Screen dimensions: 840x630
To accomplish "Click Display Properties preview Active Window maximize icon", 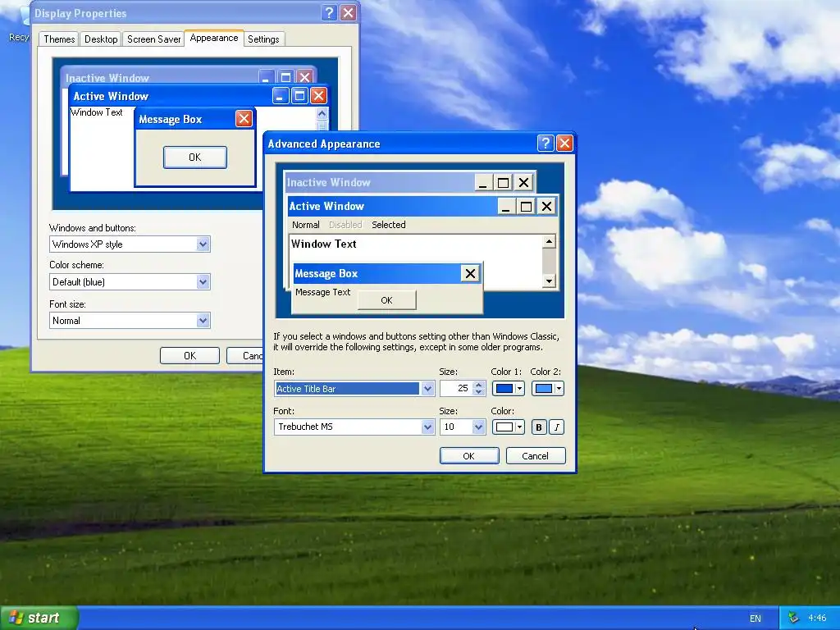I will pos(299,96).
